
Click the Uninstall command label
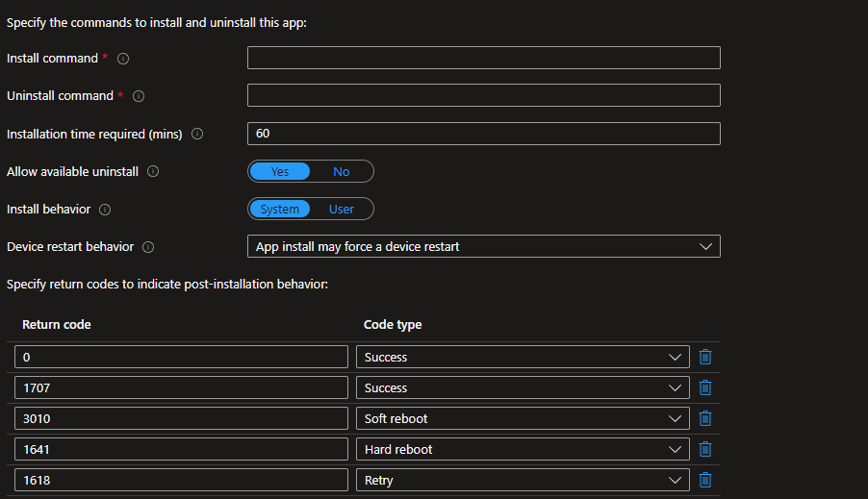tap(60, 96)
